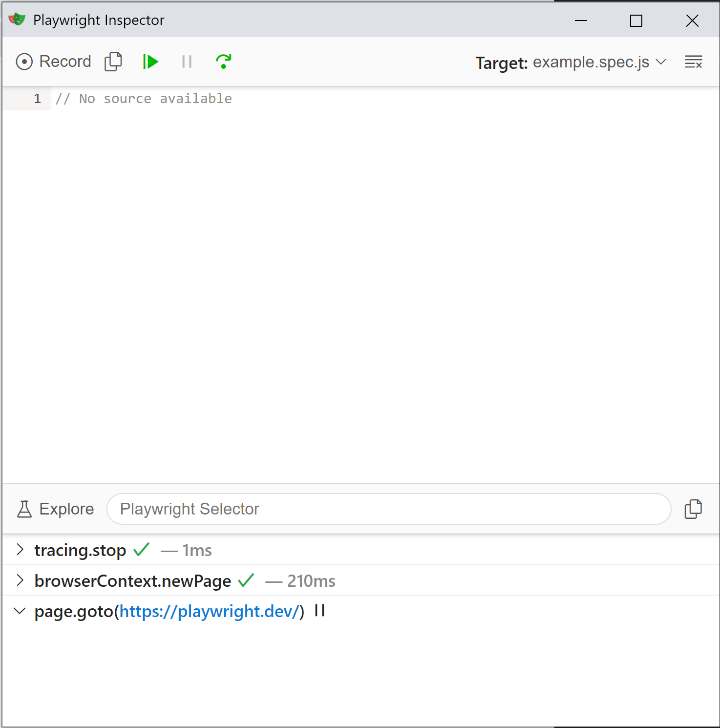Expand the browserContext.newPage log entry
The height and width of the screenshot is (728, 720).
[x=20, y=580]
